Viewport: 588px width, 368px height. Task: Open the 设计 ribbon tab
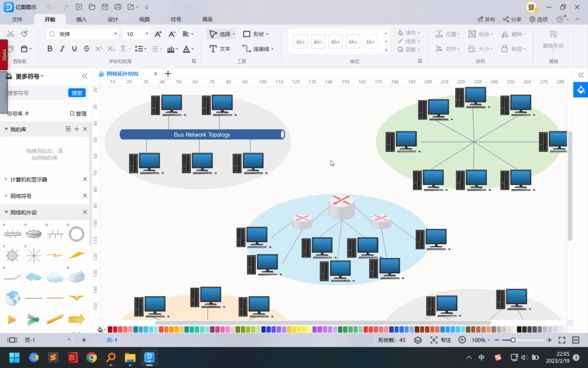click(x=113, y=19)
